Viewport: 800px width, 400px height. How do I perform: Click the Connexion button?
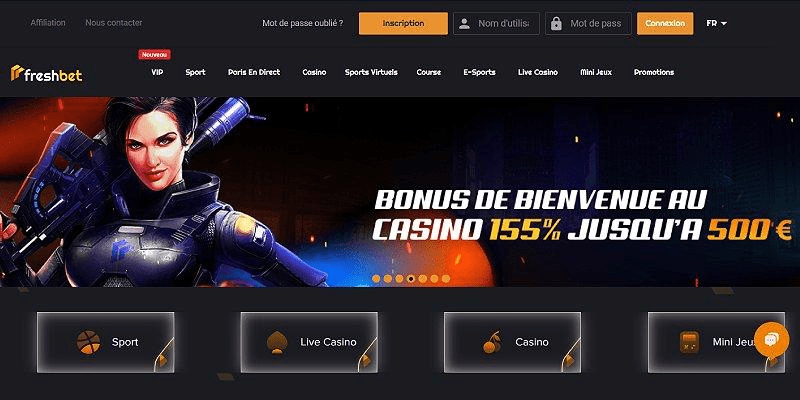click(665, 23)
